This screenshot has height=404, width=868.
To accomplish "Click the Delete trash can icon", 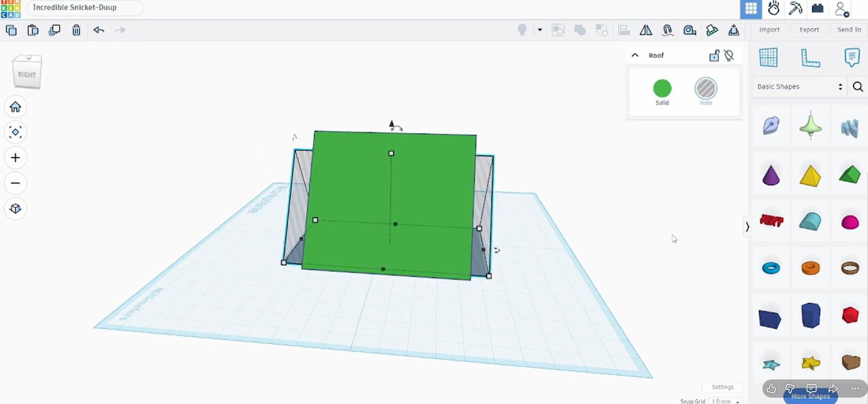I will (76, 30).
